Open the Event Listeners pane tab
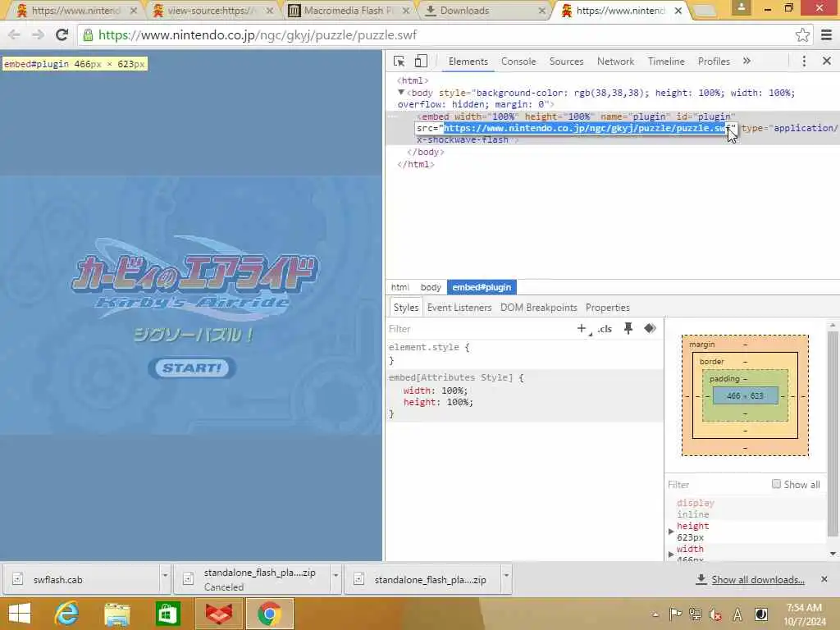 coord(459,308)
